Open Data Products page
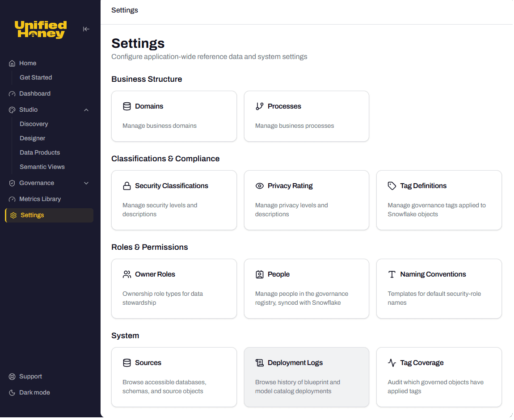 [x=40, y=153]
